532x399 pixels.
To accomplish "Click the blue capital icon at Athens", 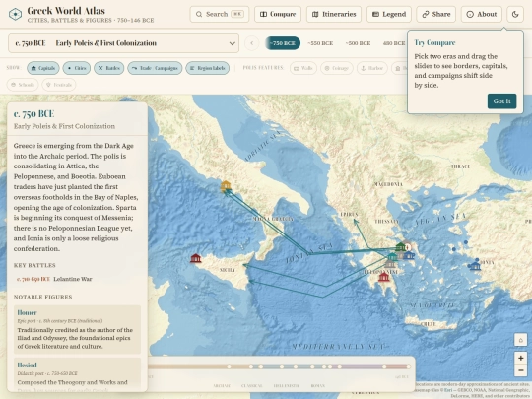I will pos(409,255).
